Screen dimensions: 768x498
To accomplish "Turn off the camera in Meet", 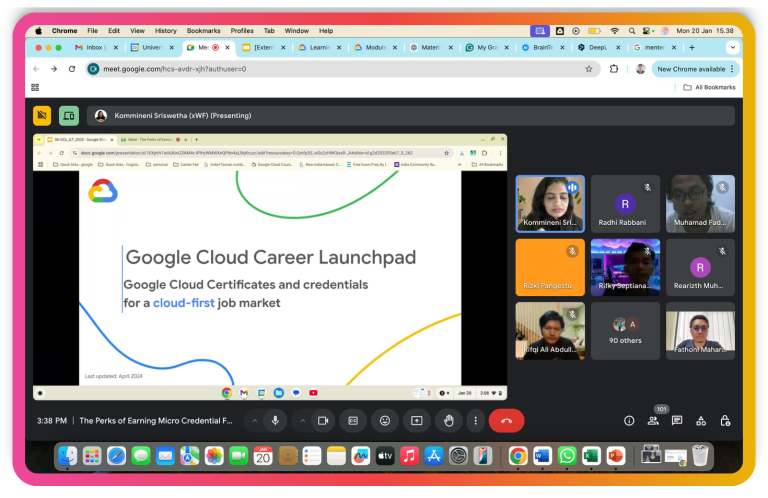I will 323,421.
